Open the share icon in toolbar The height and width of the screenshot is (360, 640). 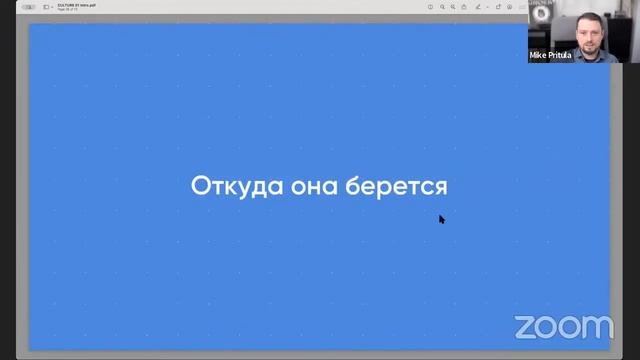click(464, 7)
